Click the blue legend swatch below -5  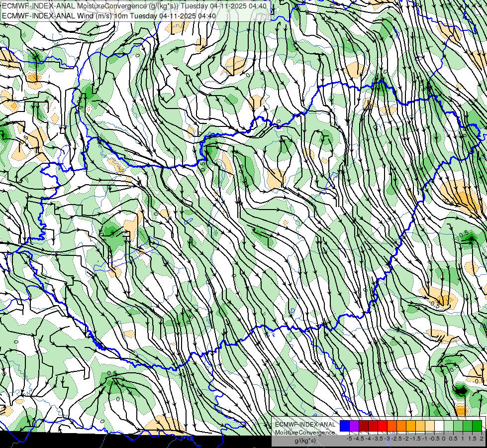(x=345, y=426)
